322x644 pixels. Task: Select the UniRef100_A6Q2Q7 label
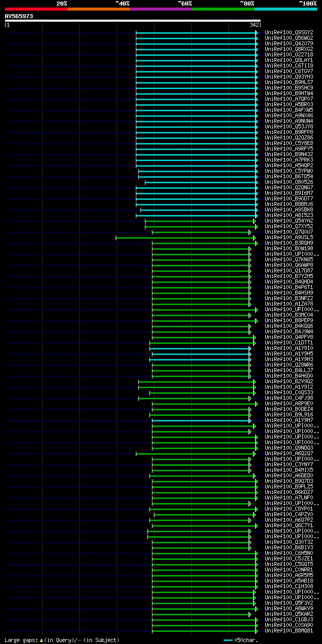(289, 453)
